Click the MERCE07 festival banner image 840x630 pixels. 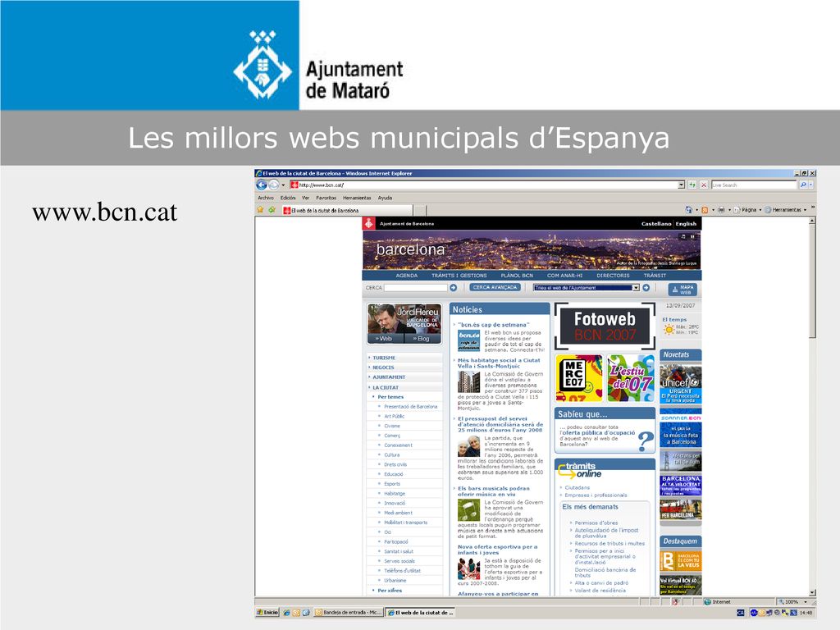(579, 377)
